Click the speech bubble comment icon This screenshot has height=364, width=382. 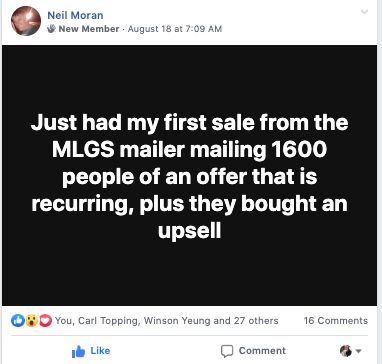pyautogui.click(x=227, y=351)
